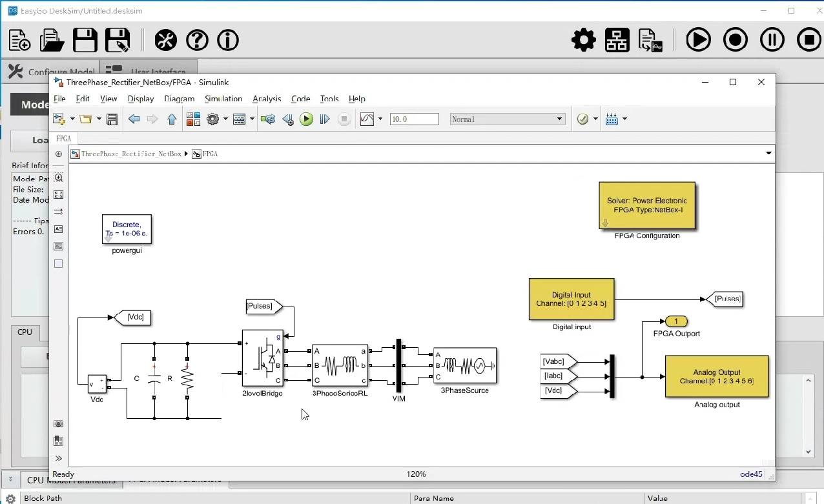Image resolution: width=824 pixels, height=504 pixels.
Task: Open the Code menu
Action: pos(301,99)
